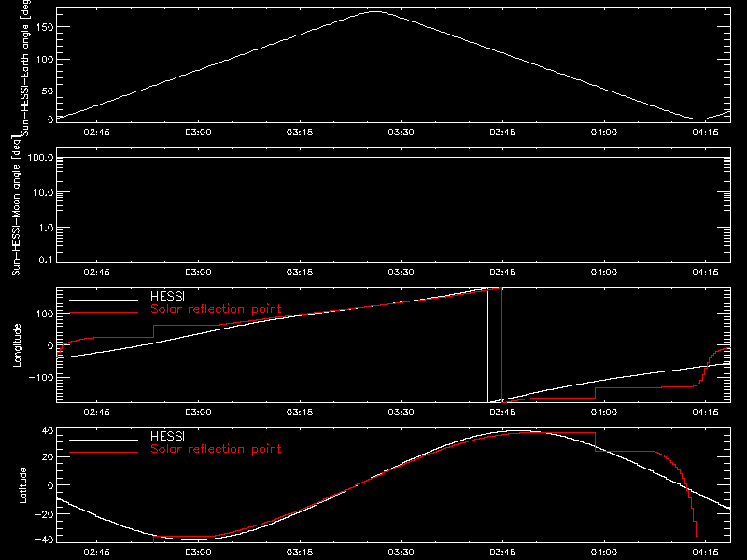Click 03:30 tick of Latitude plot

pos(402,552)
